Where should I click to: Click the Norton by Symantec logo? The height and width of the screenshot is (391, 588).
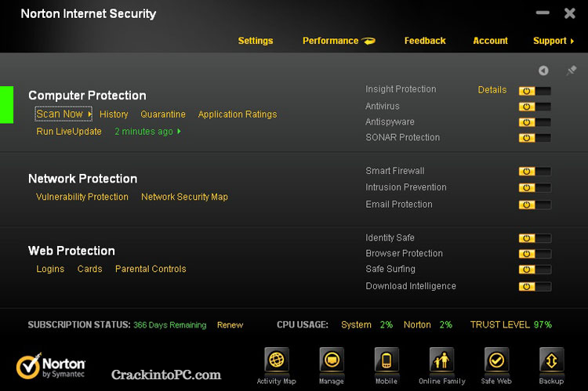51,365
